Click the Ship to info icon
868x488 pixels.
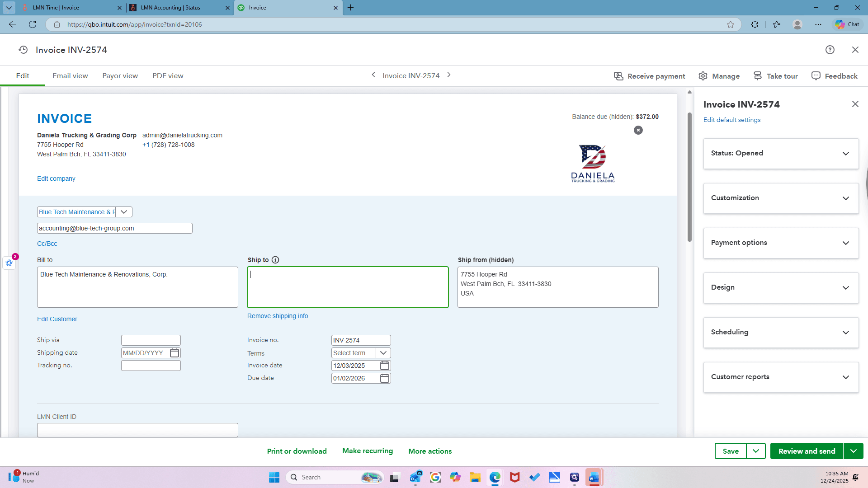[275, 260]
